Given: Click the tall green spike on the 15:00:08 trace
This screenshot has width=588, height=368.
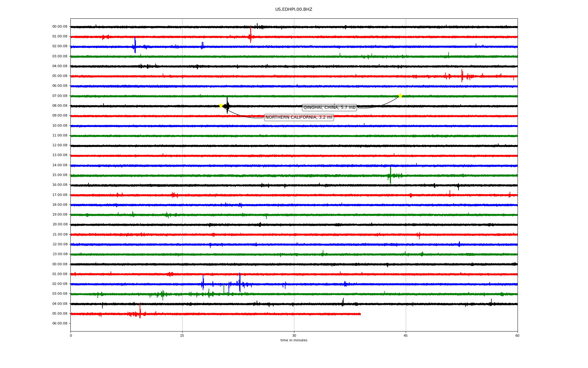Looking at the screenshot, I should pos(390,175).
